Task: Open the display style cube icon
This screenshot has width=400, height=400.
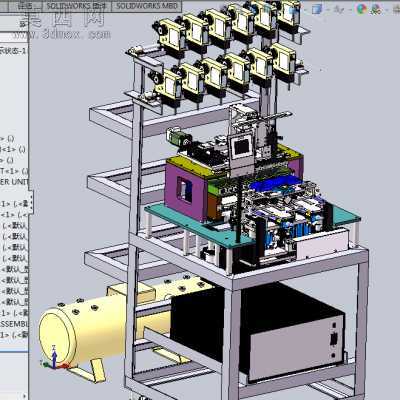Action: [x=316, y=10]
